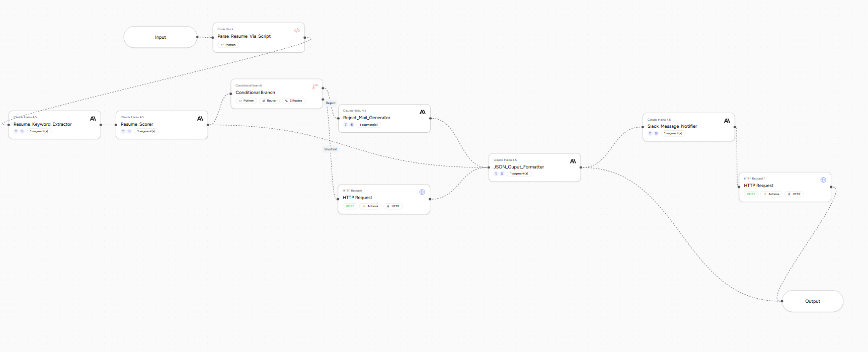This screenshot has height=352, width=868.
Task: Click the globe icon on HTTP Request 1 node
Action: [823, 180]
